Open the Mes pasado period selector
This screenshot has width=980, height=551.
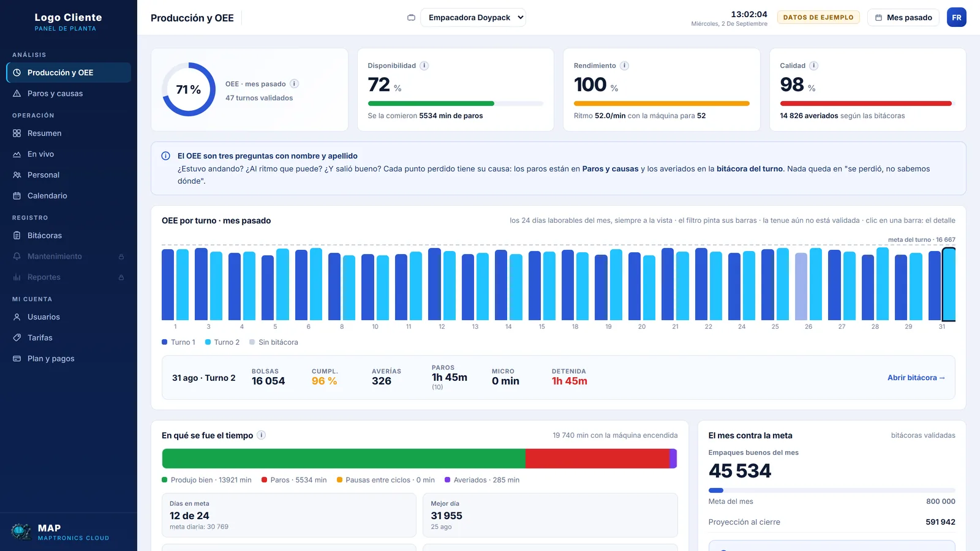click(x=903, y=18)
